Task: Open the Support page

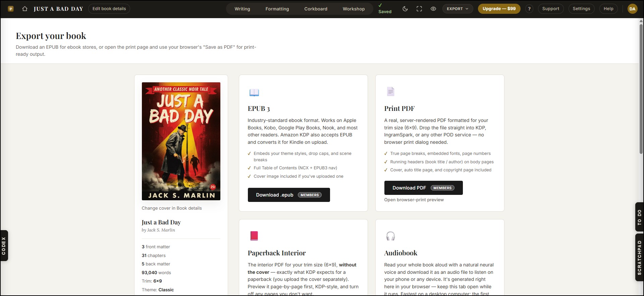Action: pyautogui.click(x=551, y=9)
